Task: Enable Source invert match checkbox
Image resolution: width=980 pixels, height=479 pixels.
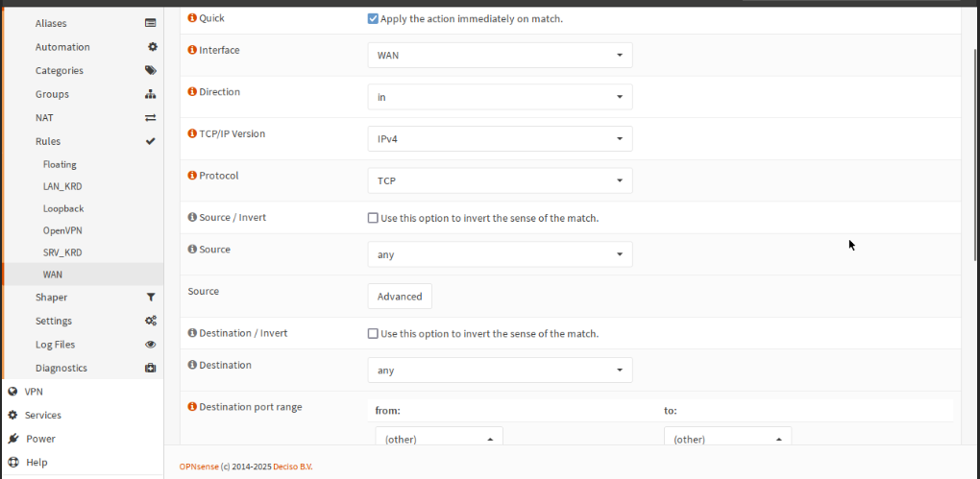Action: [x=373, y=218]
